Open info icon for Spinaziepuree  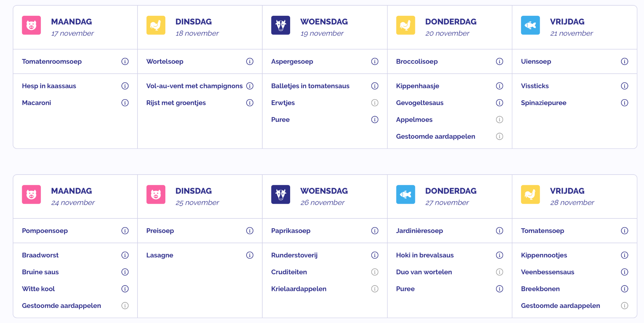tap(624, 103)
